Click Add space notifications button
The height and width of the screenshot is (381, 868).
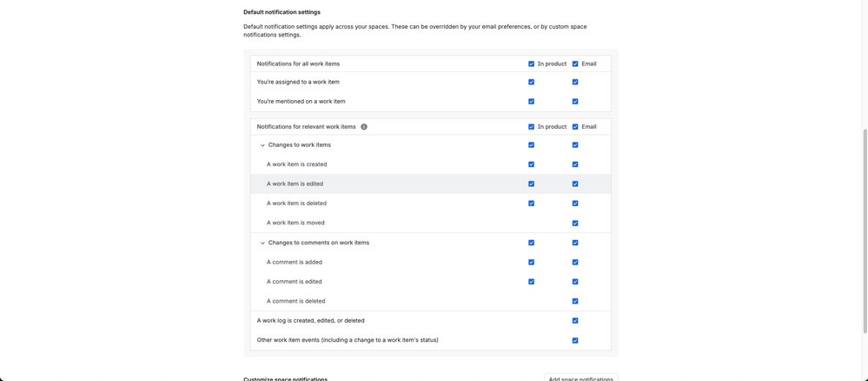pyautogui.click(x=580, y=378)
